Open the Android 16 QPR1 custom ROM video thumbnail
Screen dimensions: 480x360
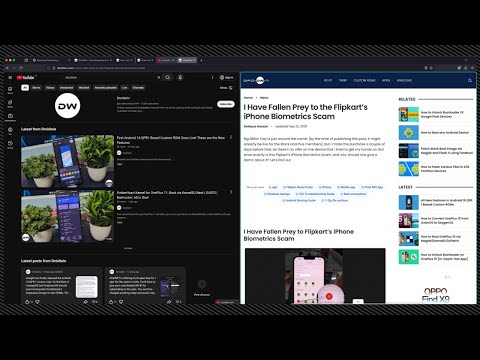[x=68, y=162]
